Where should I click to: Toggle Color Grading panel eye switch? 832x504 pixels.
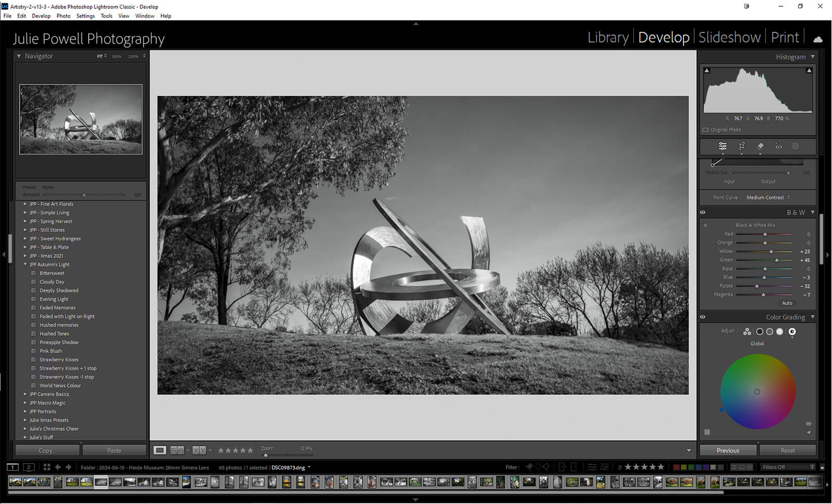tap(703, 317)
